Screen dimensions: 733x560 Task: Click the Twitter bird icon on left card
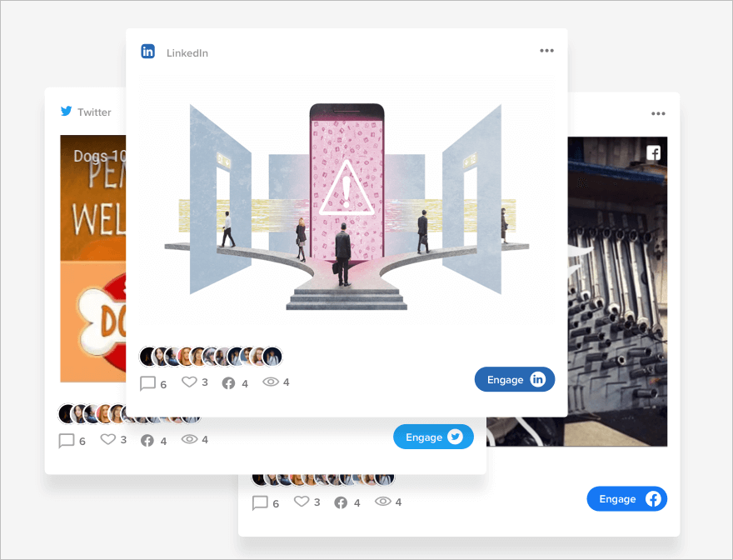67,112
